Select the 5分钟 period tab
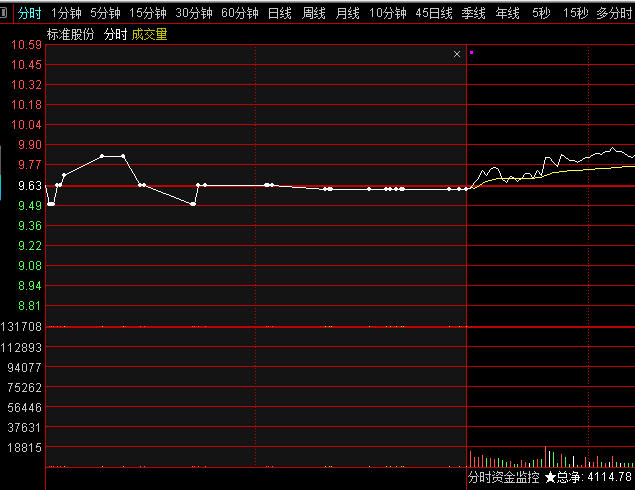 (105, 13)
